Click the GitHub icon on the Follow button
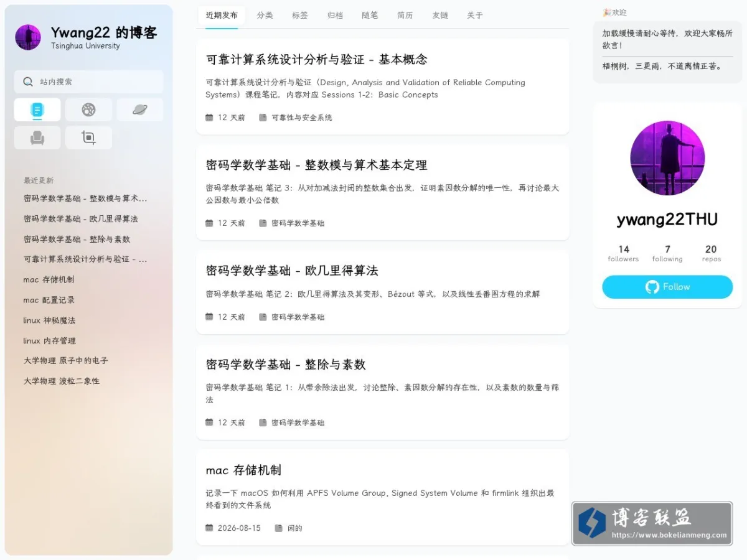The height and width of the screenshot is (560, 747). tap(652, 287)
